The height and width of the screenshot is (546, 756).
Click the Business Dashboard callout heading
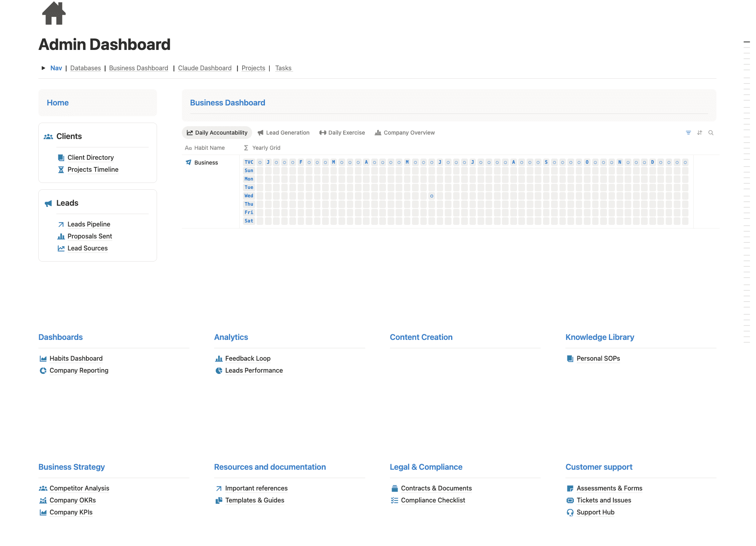coord(227,103)
